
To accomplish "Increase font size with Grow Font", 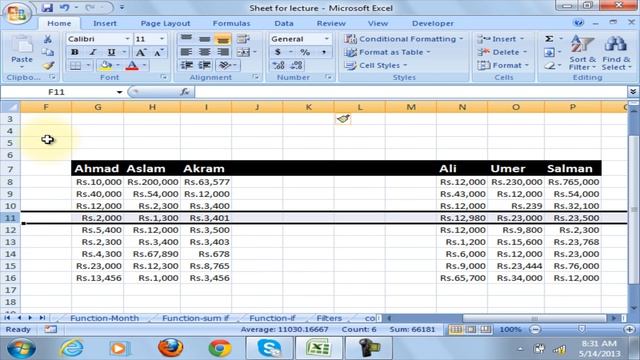I will point(140,52).
